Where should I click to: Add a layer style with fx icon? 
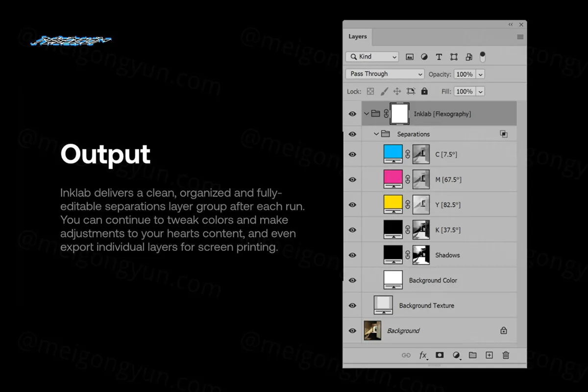pos(423,355)
